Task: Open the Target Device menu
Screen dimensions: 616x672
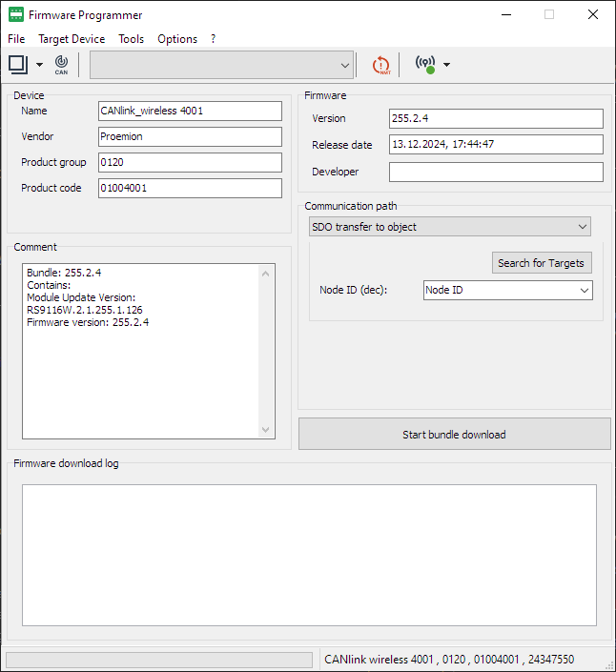Action: pyautogui.click(x=72, y=39)
